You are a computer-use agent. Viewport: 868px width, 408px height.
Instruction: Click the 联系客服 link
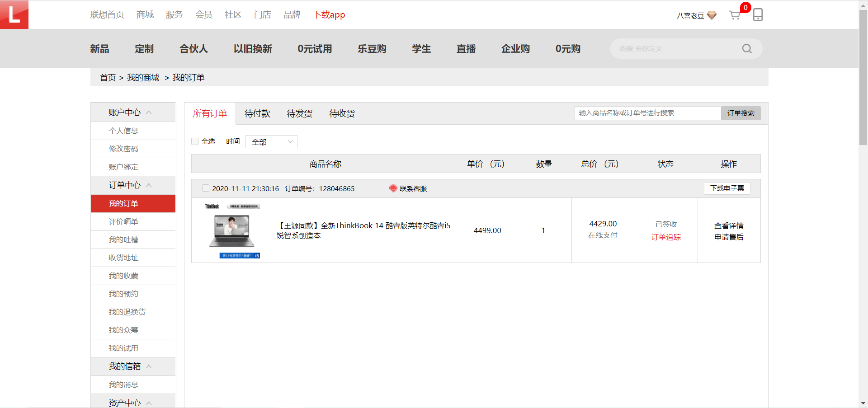click(x=413, y=188)
